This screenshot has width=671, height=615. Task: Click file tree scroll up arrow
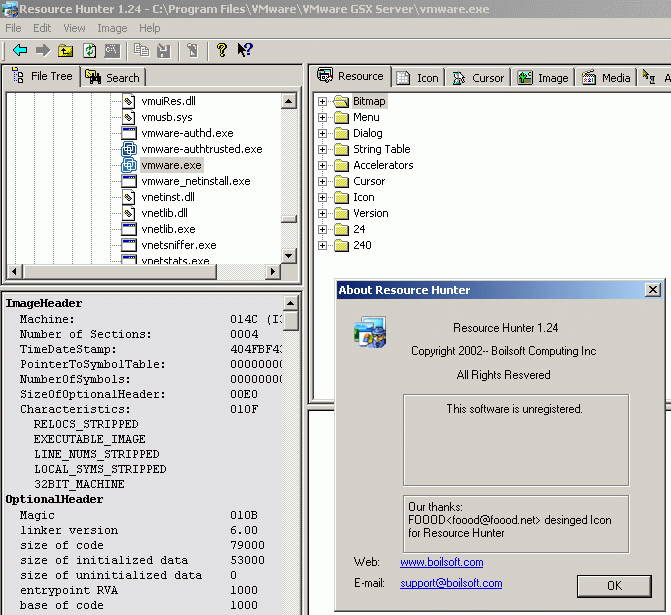click(289, 101)
